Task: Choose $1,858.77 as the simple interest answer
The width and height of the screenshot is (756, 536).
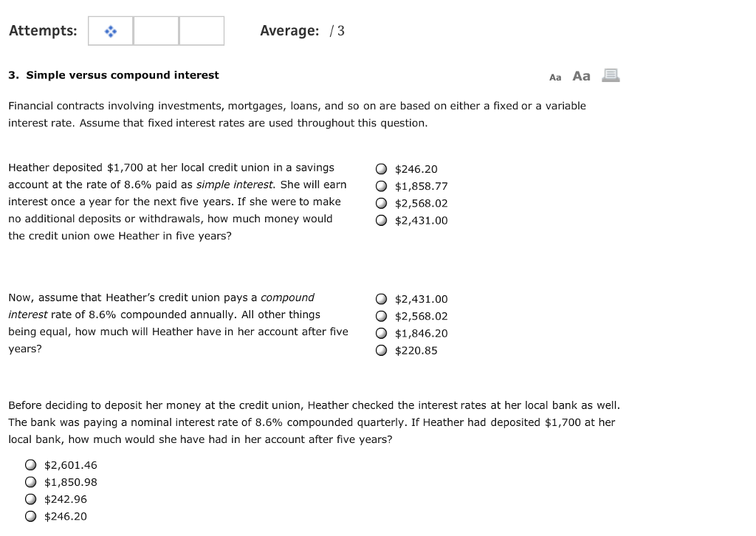Action: (381, 186)
